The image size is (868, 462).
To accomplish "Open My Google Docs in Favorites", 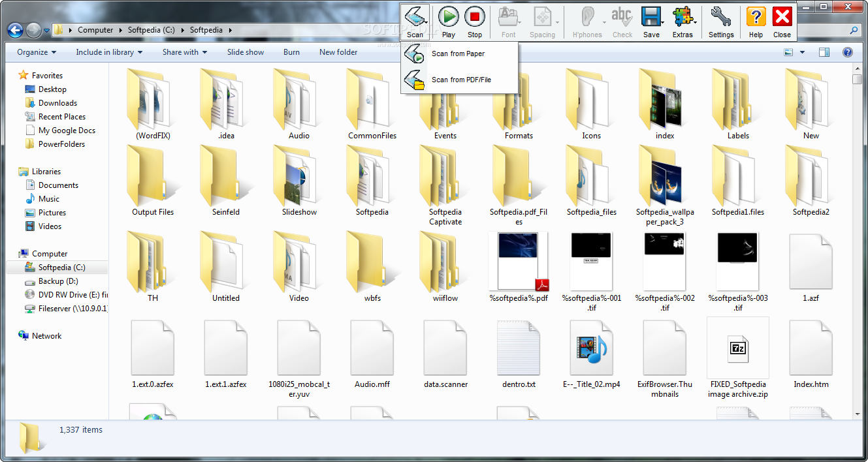I will tap(67, 131).
